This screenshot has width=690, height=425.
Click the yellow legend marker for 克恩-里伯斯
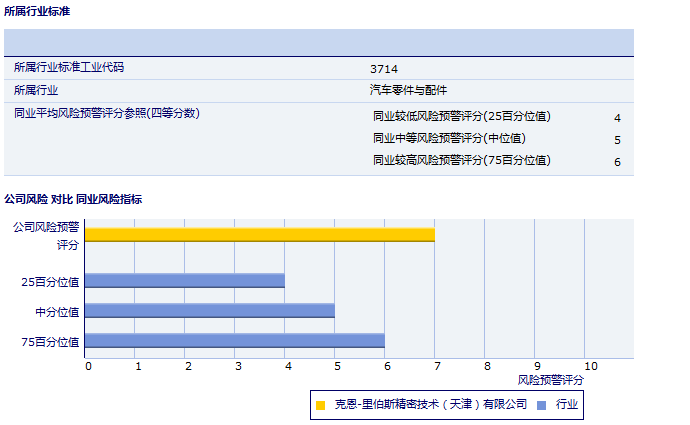point(321,405)
